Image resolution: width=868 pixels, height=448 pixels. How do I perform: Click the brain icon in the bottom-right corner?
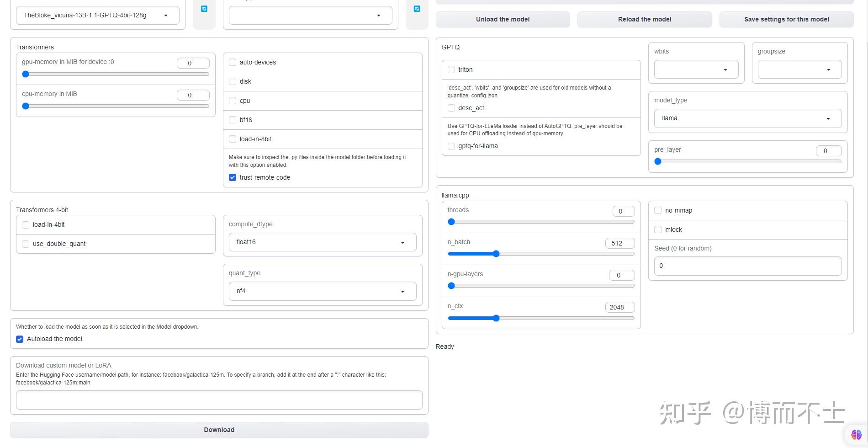(x=856, y=434)
